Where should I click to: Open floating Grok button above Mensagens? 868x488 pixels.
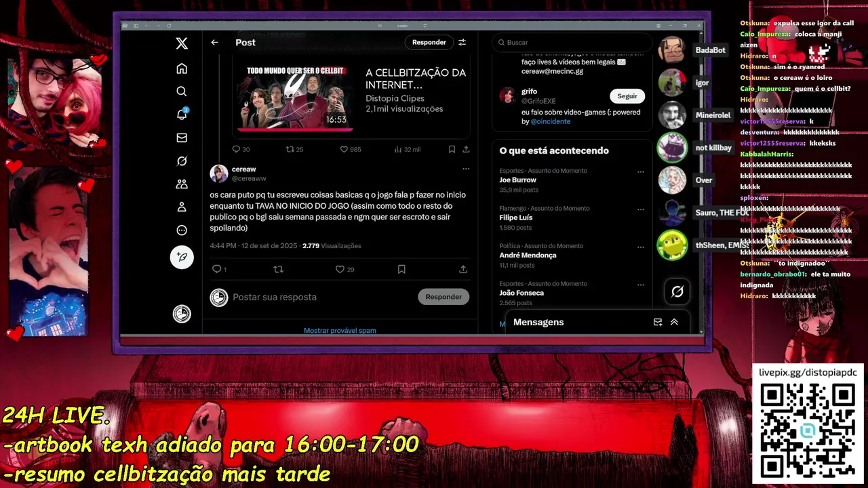pos(677,291)
